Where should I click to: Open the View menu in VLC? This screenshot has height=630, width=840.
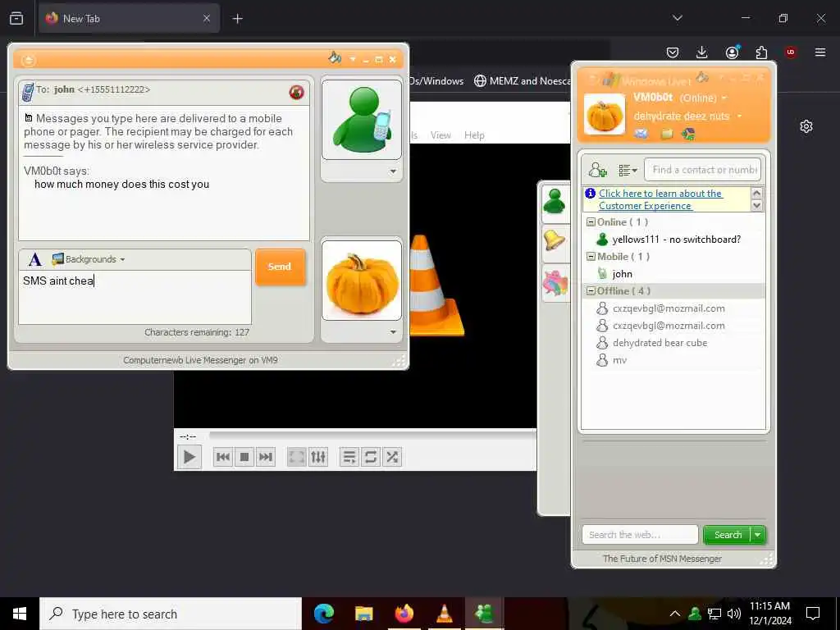pyautogui.click(x=441, y=135)
